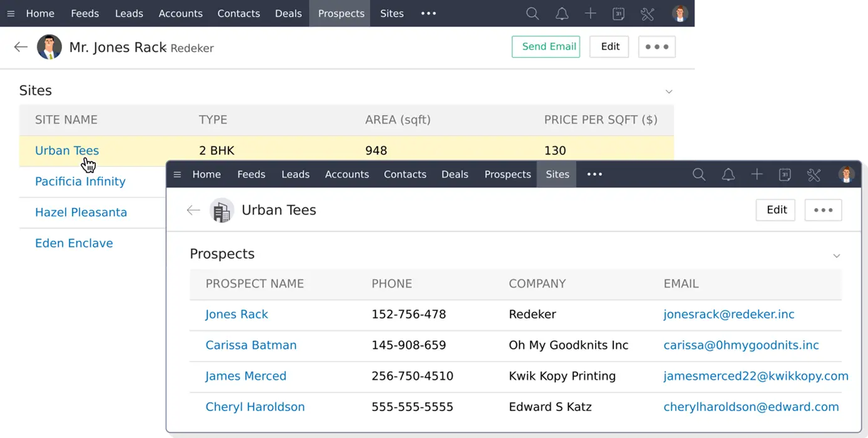868x438 pixels.
Task: Click the Send Email button
Action: (545, 46)
